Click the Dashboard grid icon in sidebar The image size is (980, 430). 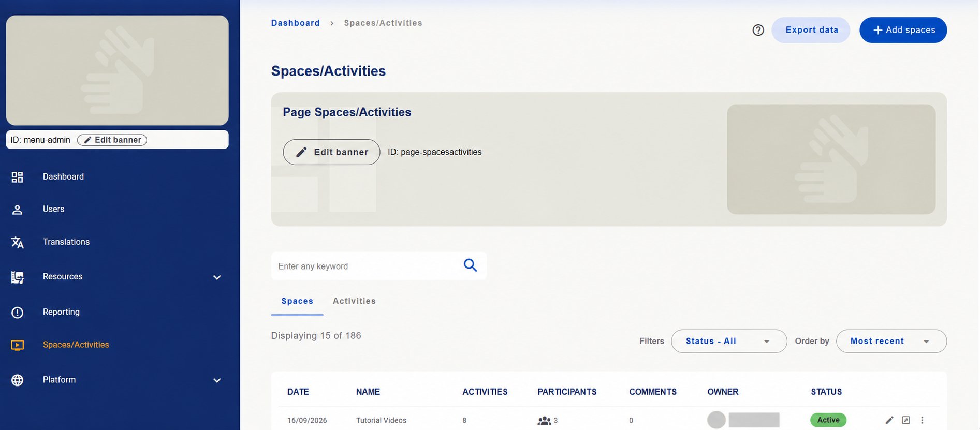(17, 177)
